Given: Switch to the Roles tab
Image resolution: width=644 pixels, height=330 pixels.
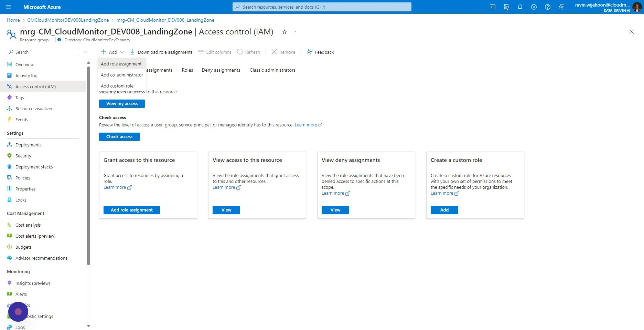Looking at the screenshot, I should [x=187, y=70].
